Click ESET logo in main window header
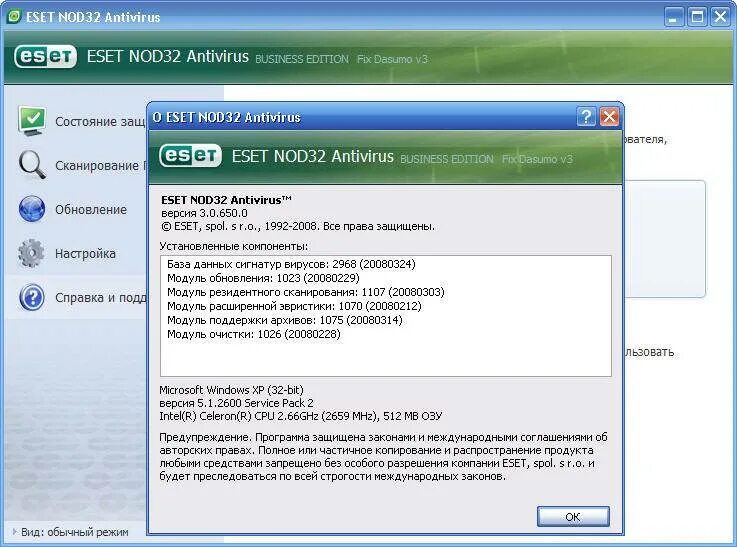The height and width of the screenshot is (547, 737). click(x=45, y=57)
